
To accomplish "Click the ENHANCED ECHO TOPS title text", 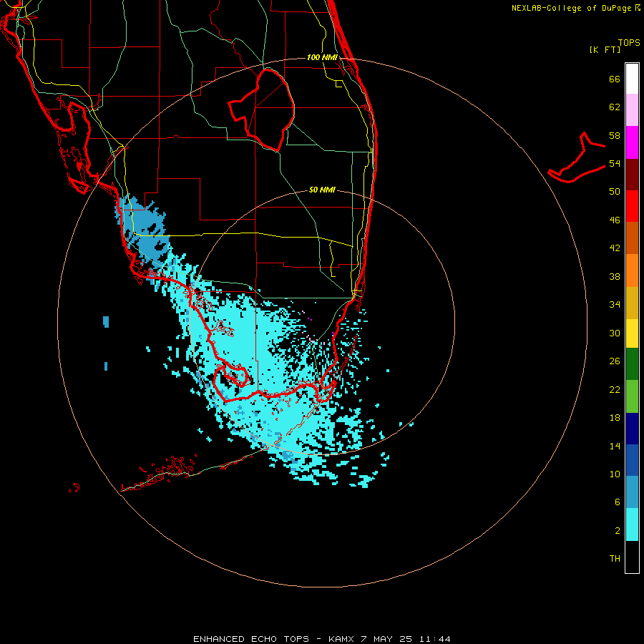I will coord(251,639).
